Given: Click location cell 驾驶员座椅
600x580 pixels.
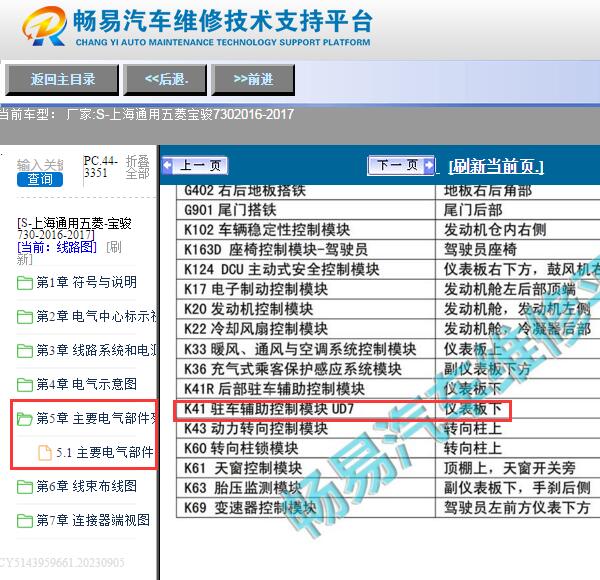Looking at the screenshot, I should click(517, 250).
